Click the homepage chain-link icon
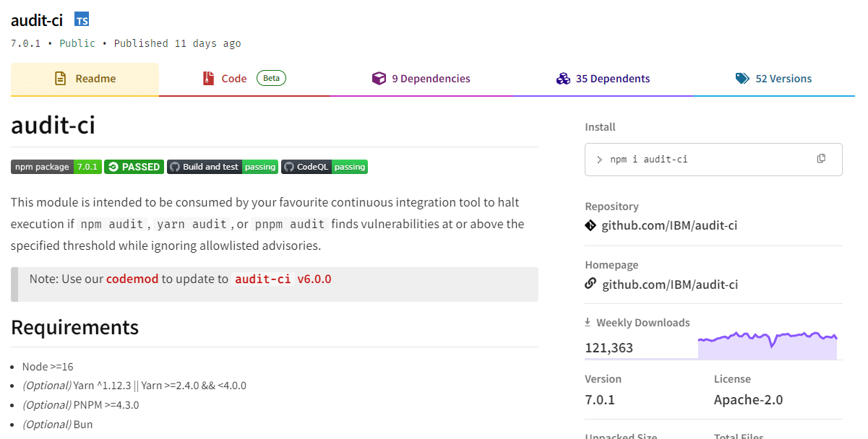 tap(592, 284)
